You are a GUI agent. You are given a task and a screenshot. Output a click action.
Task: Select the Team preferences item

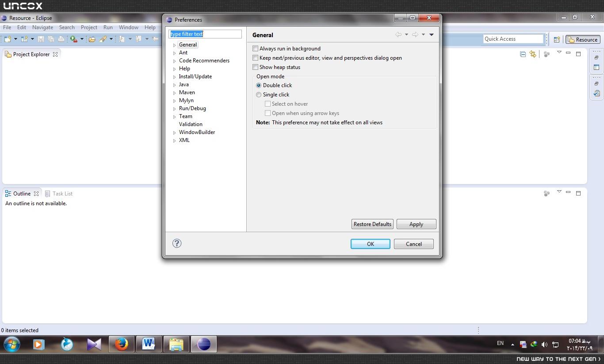(x=186, y=116)
